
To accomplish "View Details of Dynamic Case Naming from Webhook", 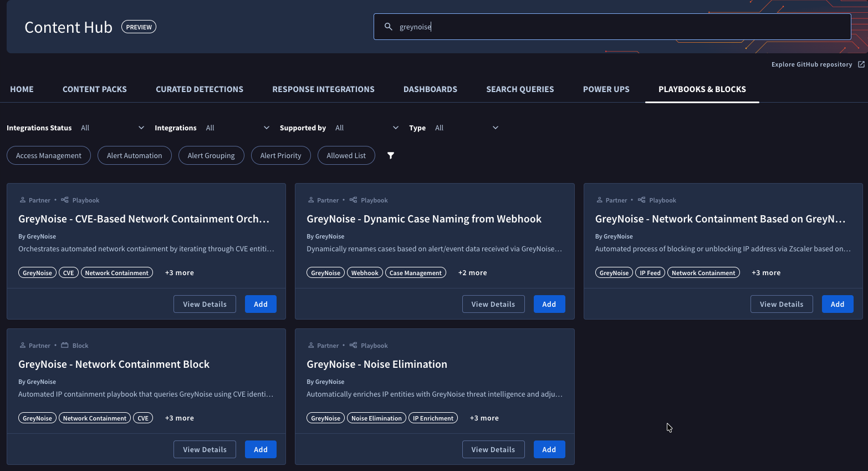I will 493,304.
